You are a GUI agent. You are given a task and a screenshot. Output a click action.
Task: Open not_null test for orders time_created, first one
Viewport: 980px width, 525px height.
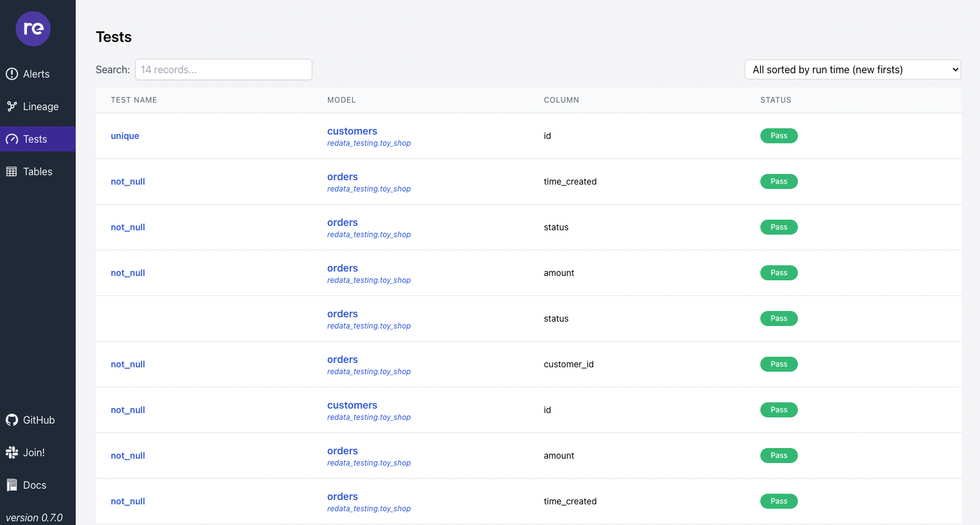point(128,181)
